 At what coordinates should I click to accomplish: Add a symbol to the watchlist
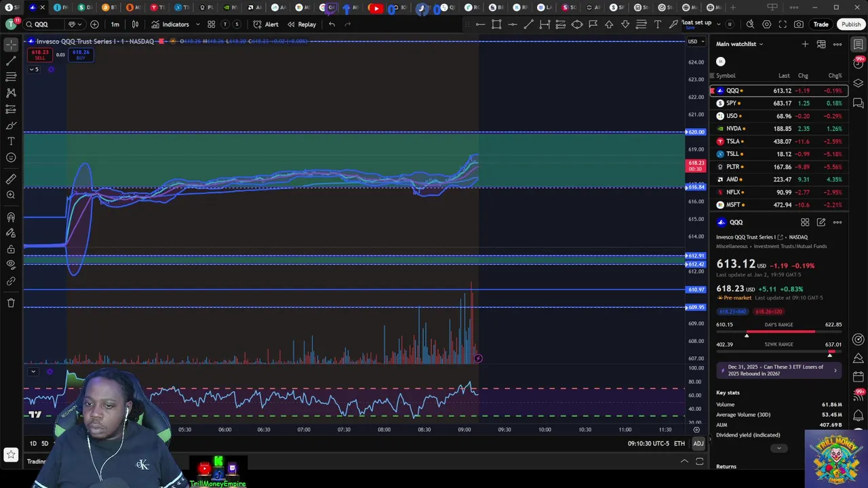805,44
